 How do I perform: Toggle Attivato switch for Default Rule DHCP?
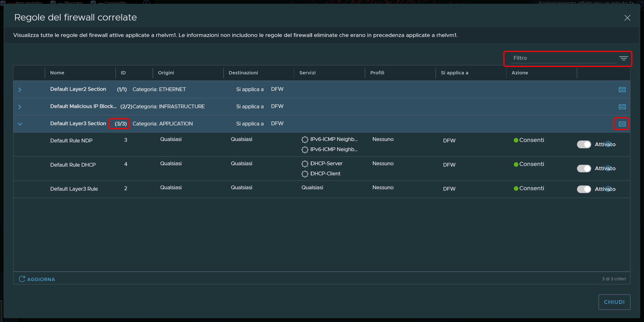coord(584,168)
